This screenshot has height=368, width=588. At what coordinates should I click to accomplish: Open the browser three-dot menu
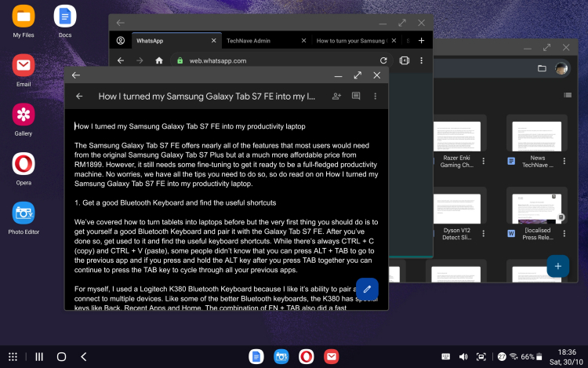point(422,60)
